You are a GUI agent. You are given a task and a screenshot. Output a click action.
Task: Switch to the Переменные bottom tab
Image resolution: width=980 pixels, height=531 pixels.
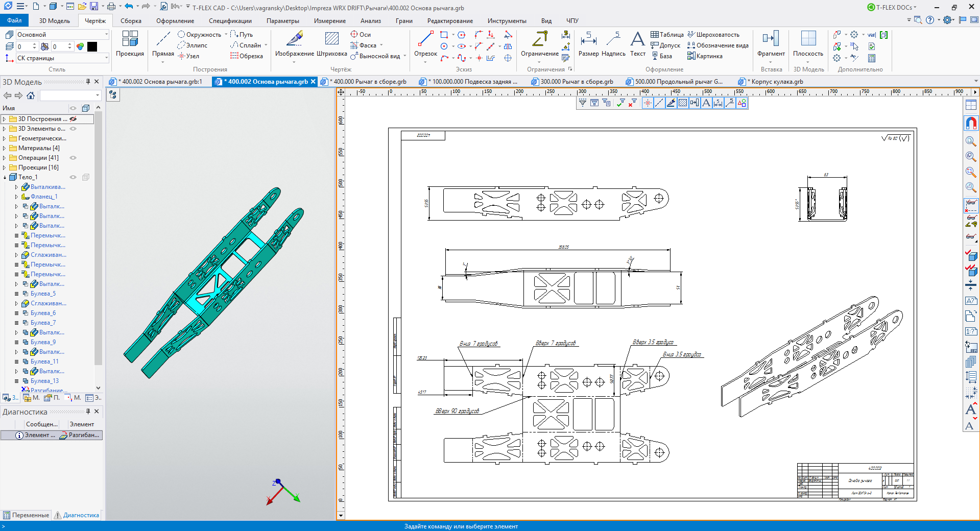27,515
